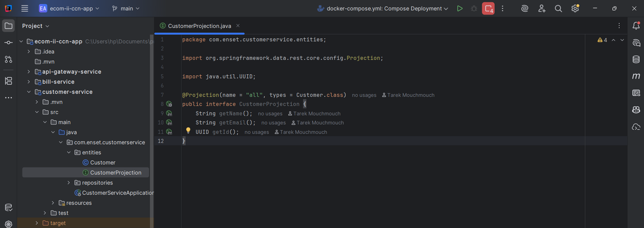Open IDE settings gear
Viewport: 644px width, 228px height.
[575, 9]
